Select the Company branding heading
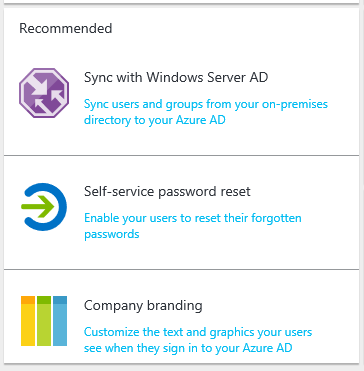 coord(143,306)
